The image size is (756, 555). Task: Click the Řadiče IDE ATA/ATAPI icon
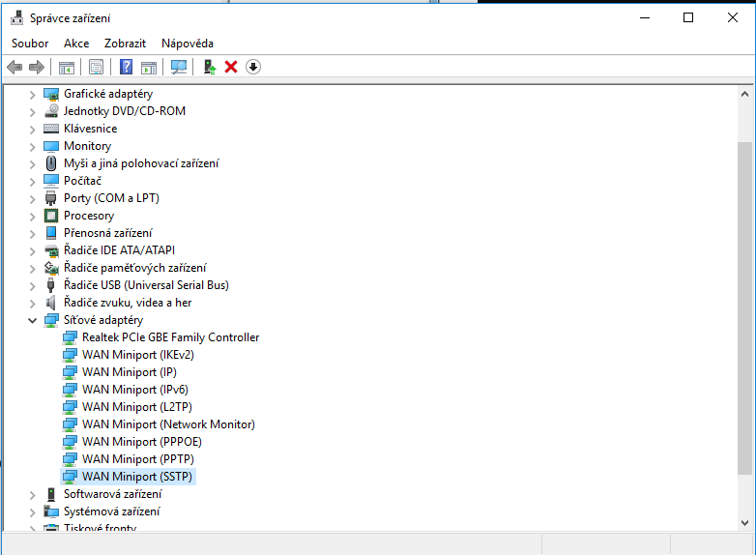(51, 250)
